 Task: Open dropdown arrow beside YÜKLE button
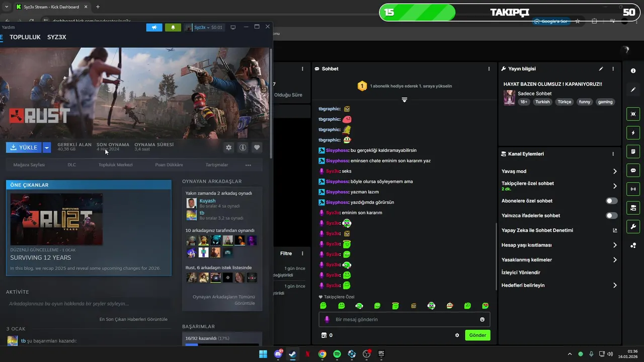point(47,147)
